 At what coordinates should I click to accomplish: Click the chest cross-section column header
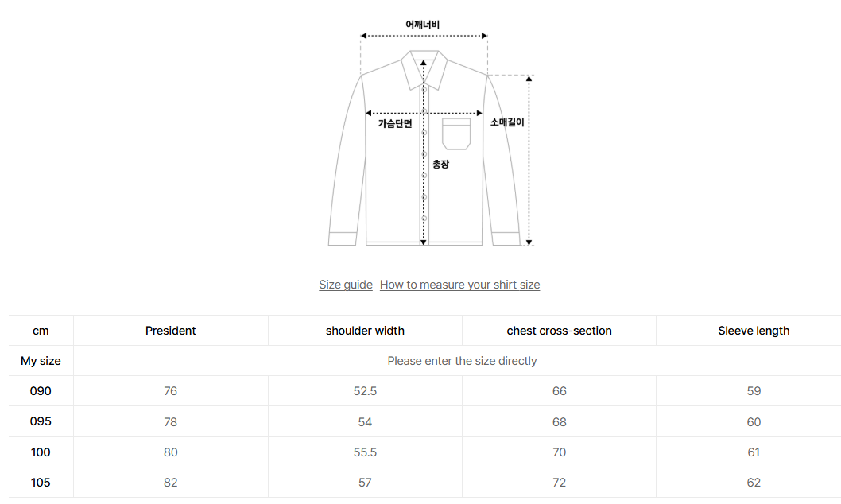point(559,330)
